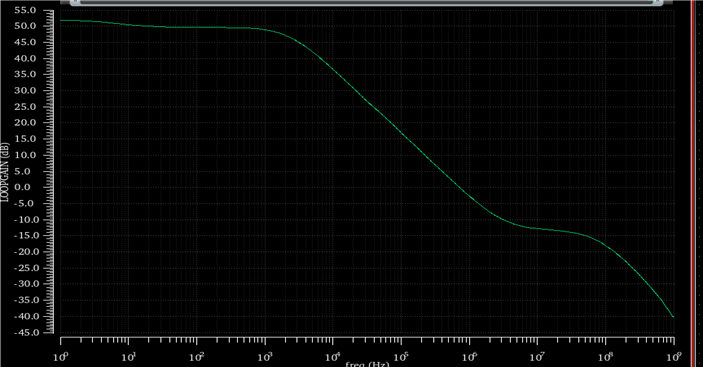
Task: Click the freq (Hz) x-axis title
Action: pos(367,363)
